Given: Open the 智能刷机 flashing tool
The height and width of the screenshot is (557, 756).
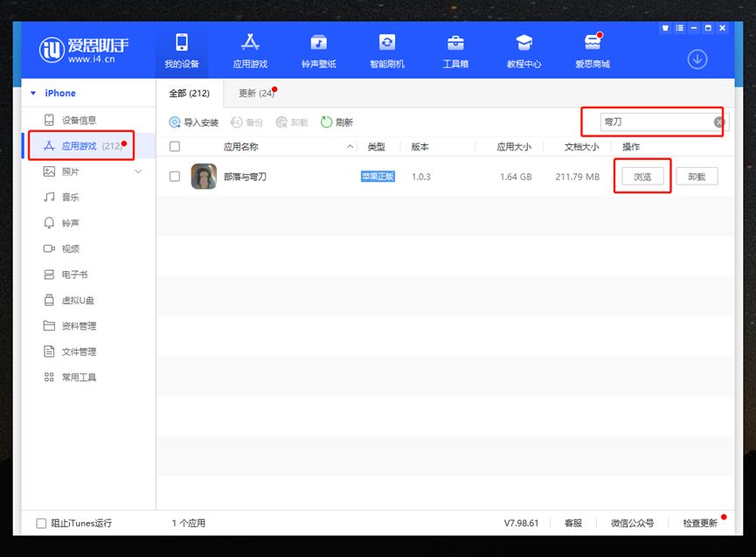Looking at the screenshot, I should pos(386,51).
